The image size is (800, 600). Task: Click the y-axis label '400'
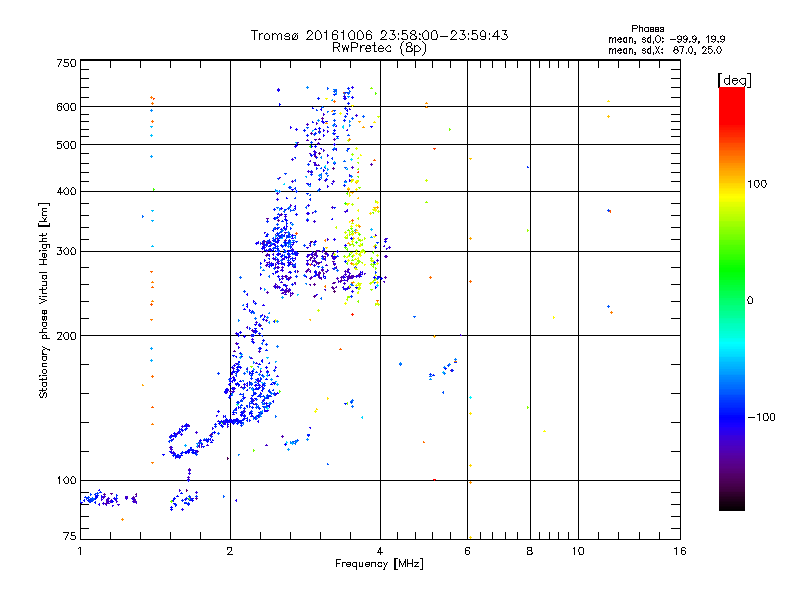click(x=66, y=191)
